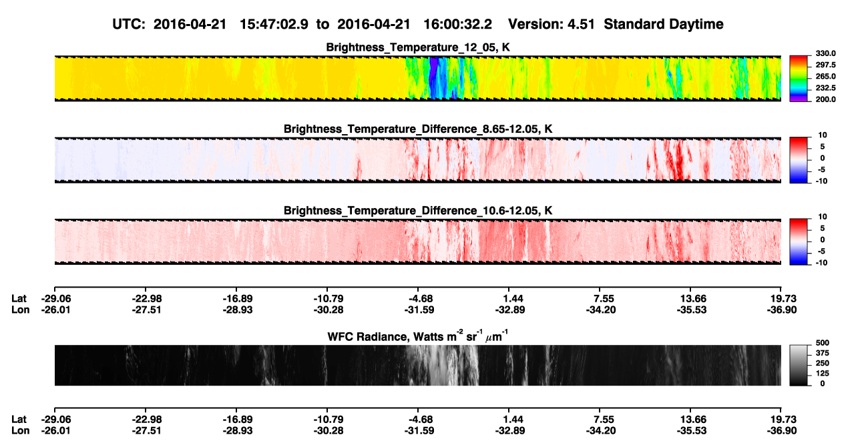868x445 pixels.
Task: Click the -10 label on the 10.6-12.05 colorbar
Action: (x=823, y=262)
